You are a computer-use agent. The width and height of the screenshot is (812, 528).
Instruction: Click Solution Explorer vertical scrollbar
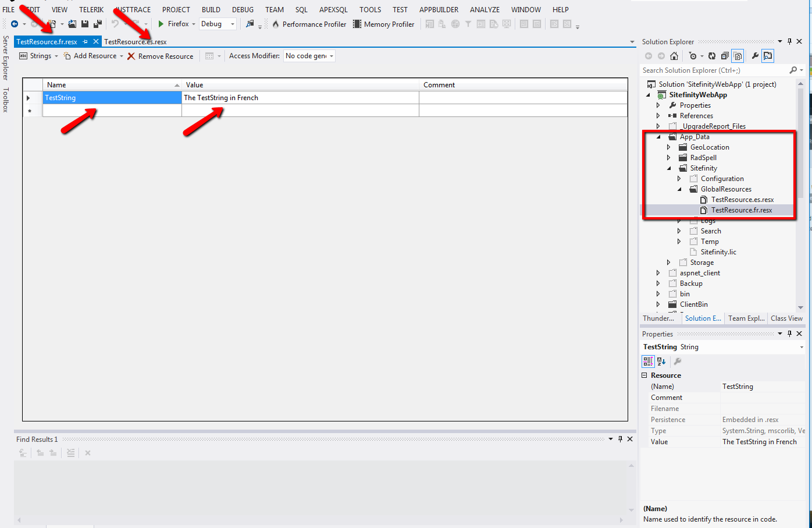[x=801, y=143]
